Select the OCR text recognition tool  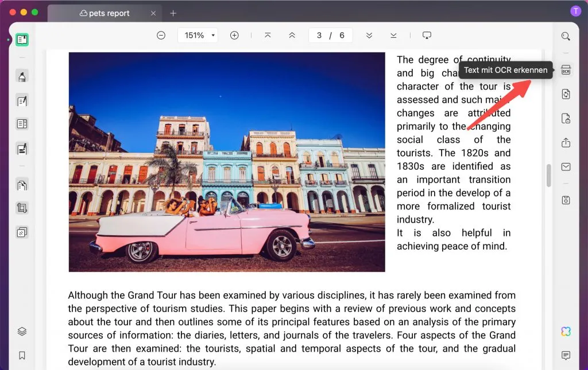(x=566, y=69)
